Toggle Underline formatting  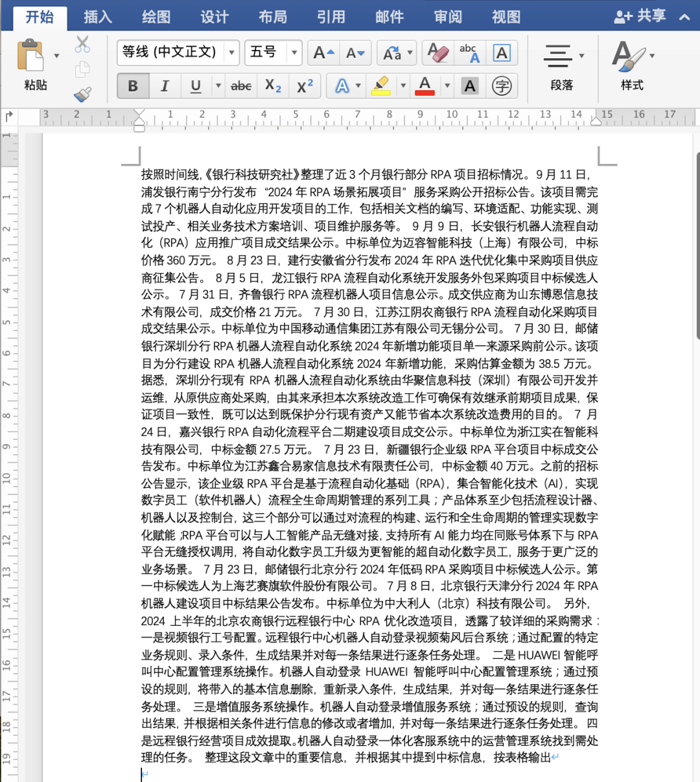[x=196, y=86]
